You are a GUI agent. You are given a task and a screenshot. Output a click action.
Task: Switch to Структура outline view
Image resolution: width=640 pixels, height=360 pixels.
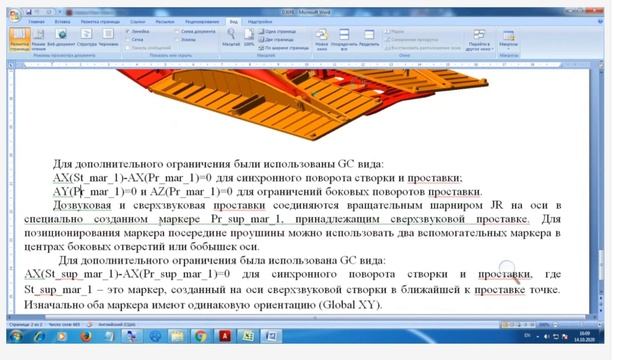coord(87,38)
